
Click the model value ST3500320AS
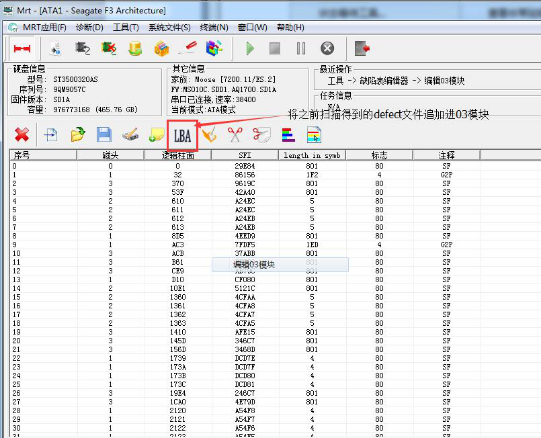[76, 79]
